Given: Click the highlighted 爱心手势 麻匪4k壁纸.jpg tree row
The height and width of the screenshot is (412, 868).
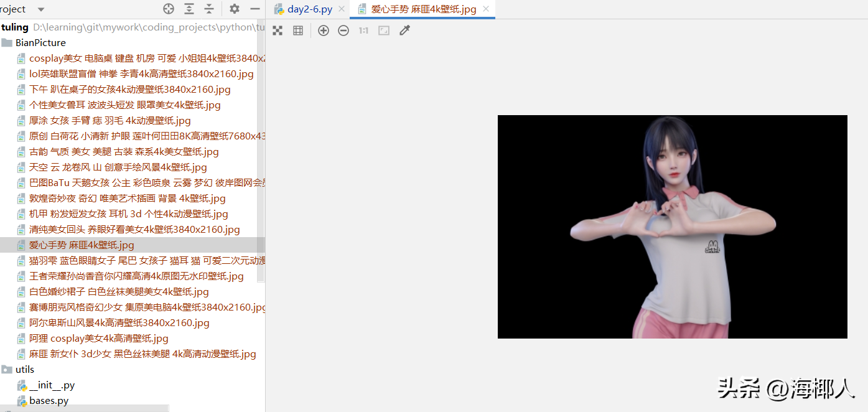Looking at the screenshot, I should pyautogui.click(x=133, y=245).
